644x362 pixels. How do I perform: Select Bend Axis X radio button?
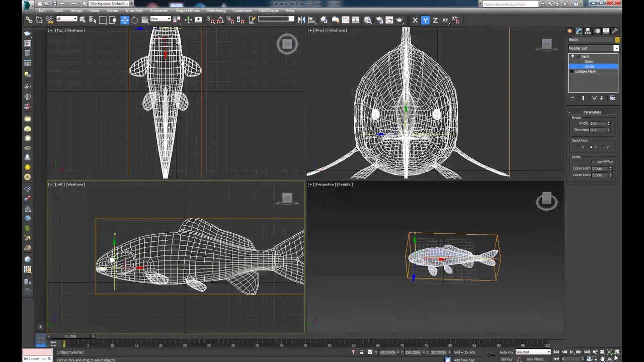coord(579,147)
